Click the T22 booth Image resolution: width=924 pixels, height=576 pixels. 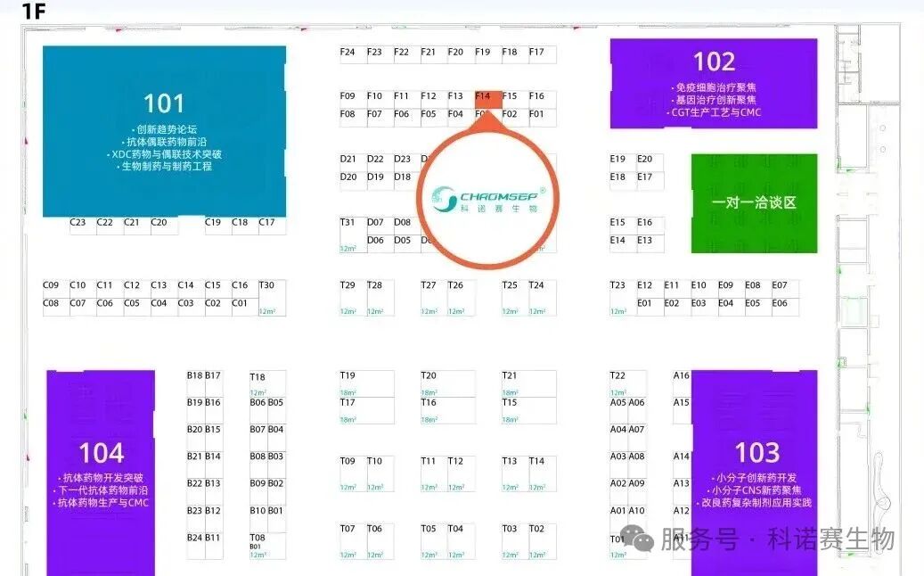click(627, 383)
